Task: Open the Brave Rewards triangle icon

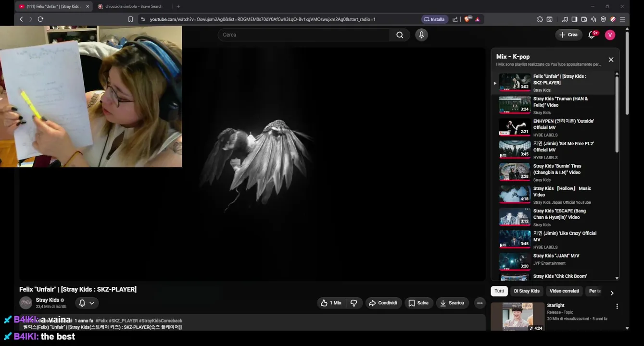Action: point(478,19)
